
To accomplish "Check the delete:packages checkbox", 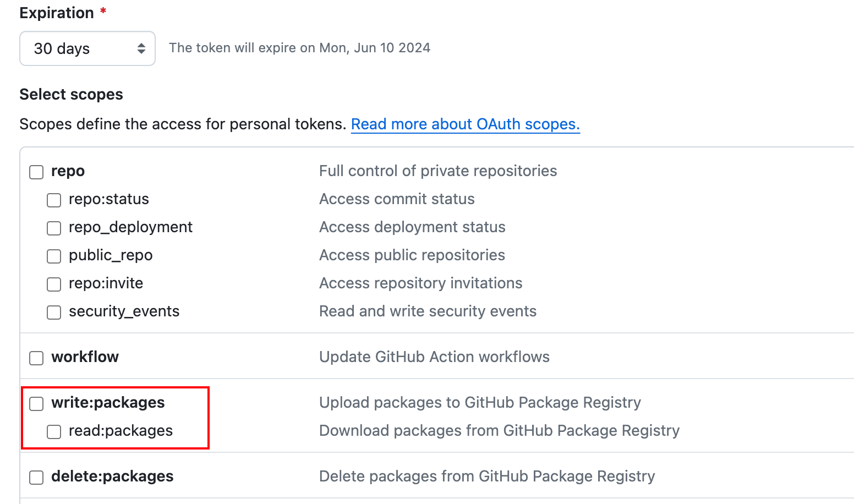I will click(x=36, y=477).
